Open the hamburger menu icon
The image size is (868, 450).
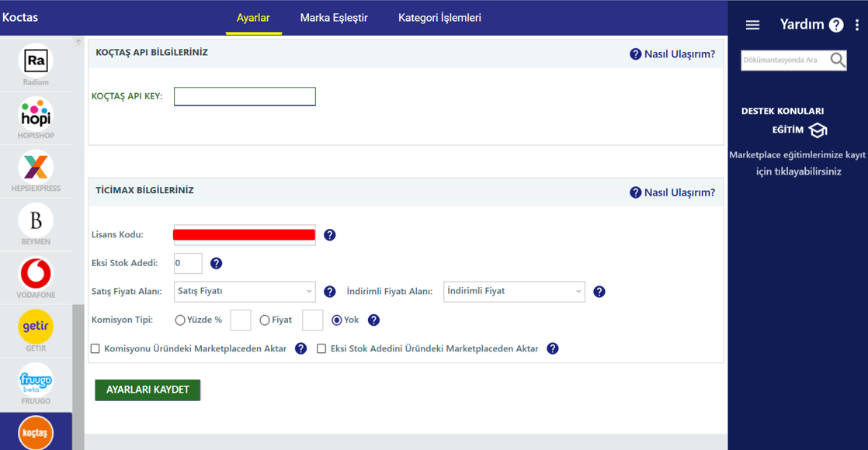752,25
